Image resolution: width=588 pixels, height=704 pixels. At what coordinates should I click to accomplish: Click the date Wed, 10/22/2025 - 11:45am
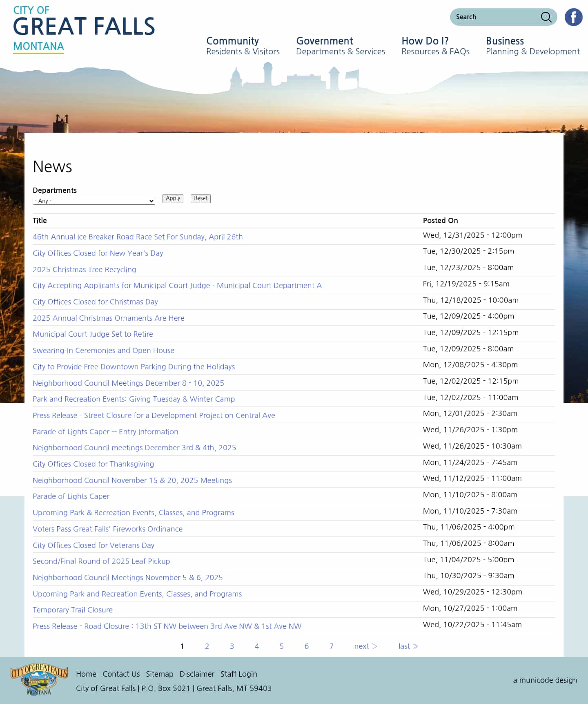tap(472, 624)
